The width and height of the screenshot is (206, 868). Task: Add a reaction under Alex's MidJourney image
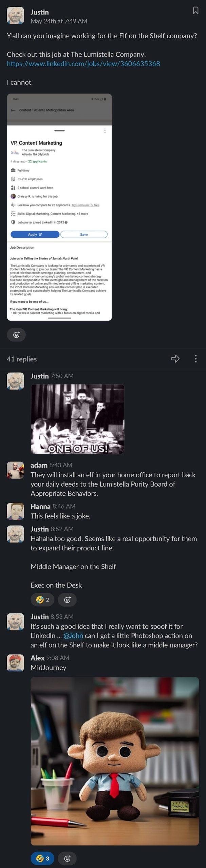(67, 858)
